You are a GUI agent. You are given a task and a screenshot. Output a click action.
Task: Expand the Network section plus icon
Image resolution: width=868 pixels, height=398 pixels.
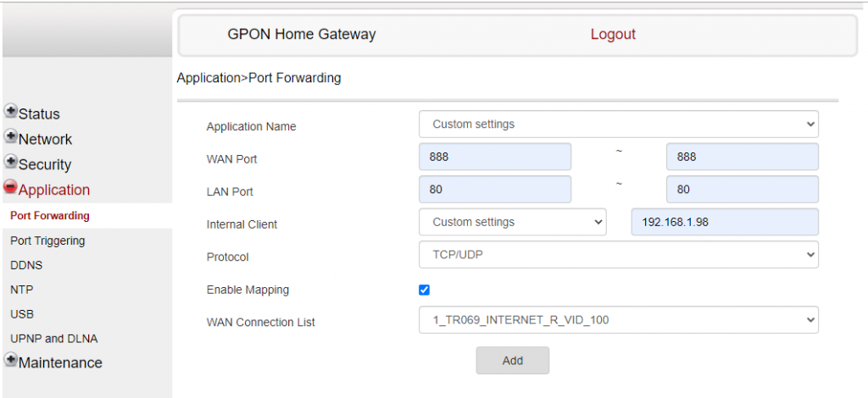(x=10, y=136)
